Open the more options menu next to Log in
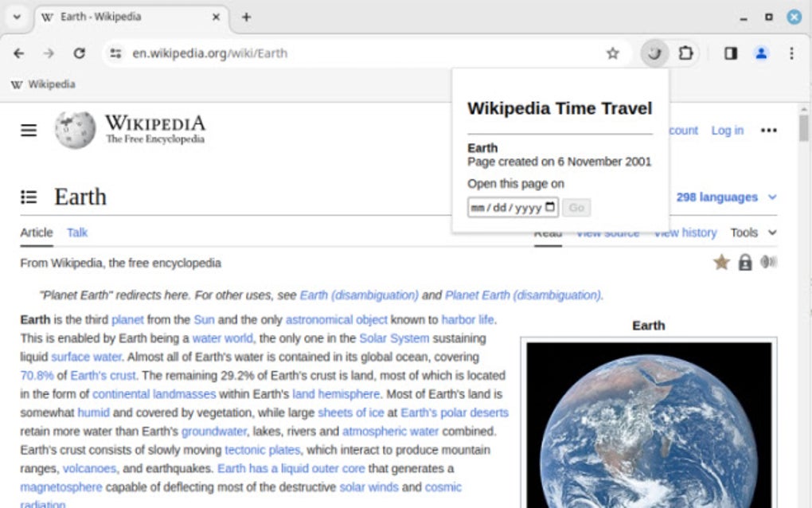The width and height of the screenshot is (812, 508). point(768,130)
